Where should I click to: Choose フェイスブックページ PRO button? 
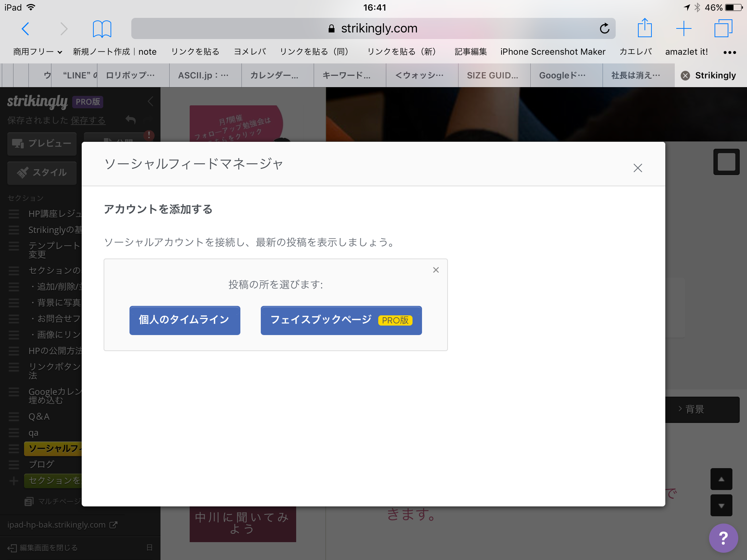tap(341, 320)
